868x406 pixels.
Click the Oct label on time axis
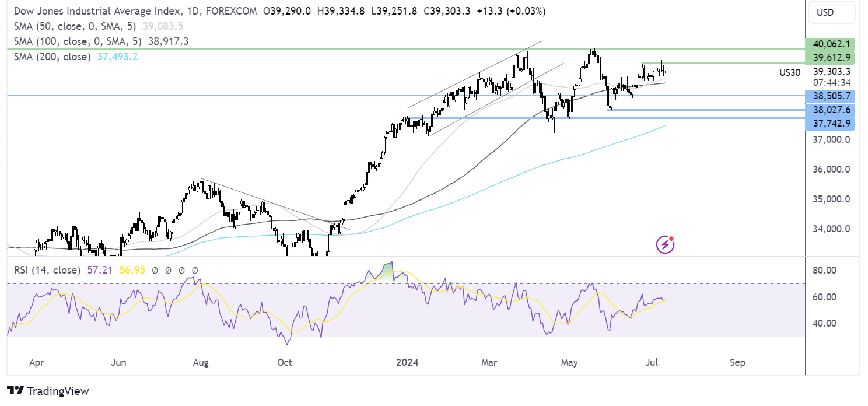[284, 362]
